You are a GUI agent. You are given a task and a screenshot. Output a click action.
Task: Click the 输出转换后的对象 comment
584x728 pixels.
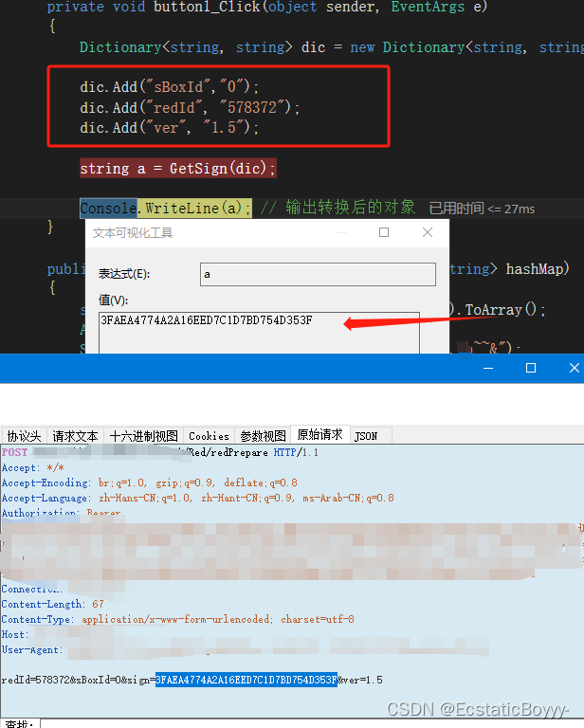pyautogui.click(x=338, y=208)
